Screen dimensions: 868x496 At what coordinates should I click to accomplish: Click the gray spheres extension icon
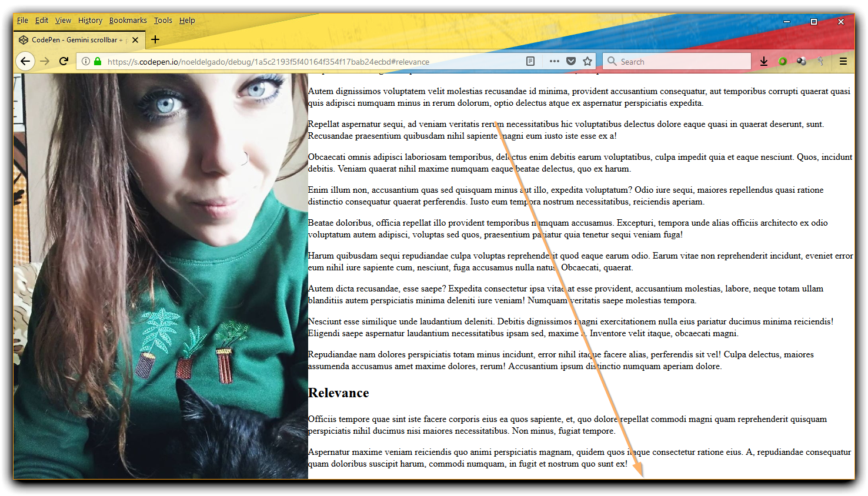coord(801,61)
